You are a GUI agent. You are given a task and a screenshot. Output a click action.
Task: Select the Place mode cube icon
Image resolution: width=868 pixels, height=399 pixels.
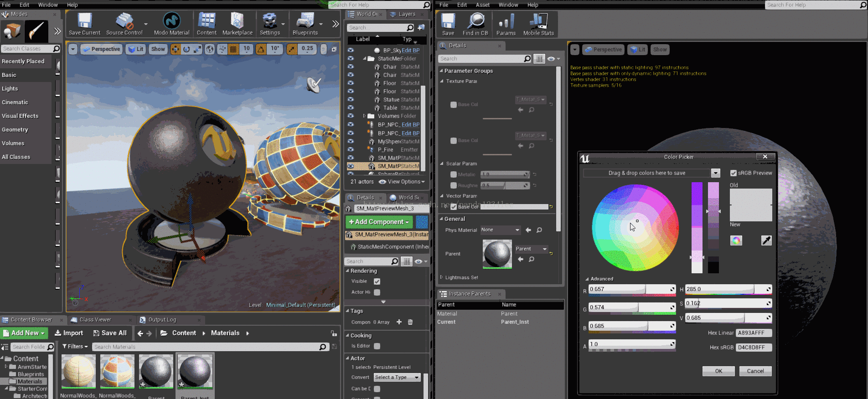(12, 31)
